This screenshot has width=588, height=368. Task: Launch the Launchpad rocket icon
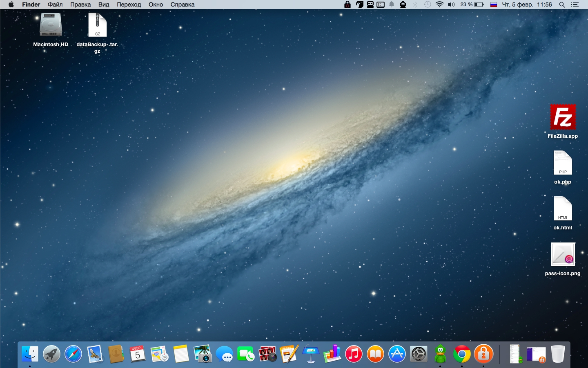[x=51, y=354]
